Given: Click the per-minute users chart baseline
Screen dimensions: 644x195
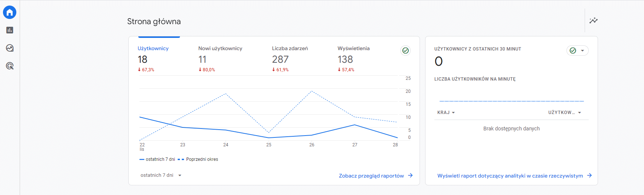Looking at the screenshot, I should point(512,101).
